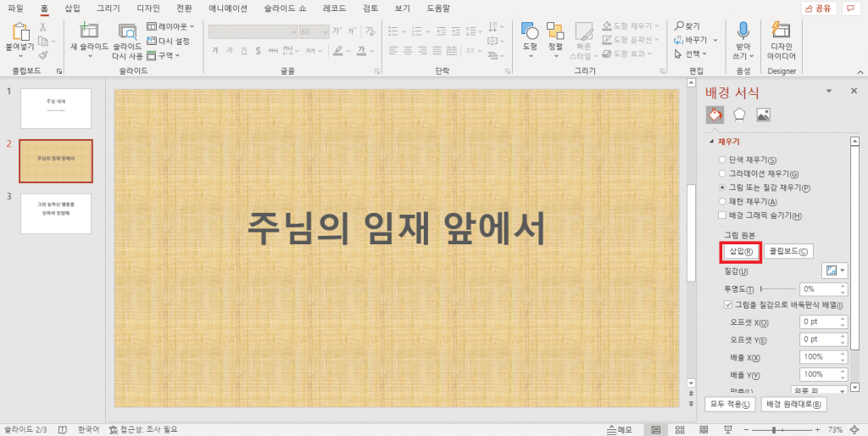Switch to Reading view icon
This screenshot has height=436, width=868.
pos(704,430)
